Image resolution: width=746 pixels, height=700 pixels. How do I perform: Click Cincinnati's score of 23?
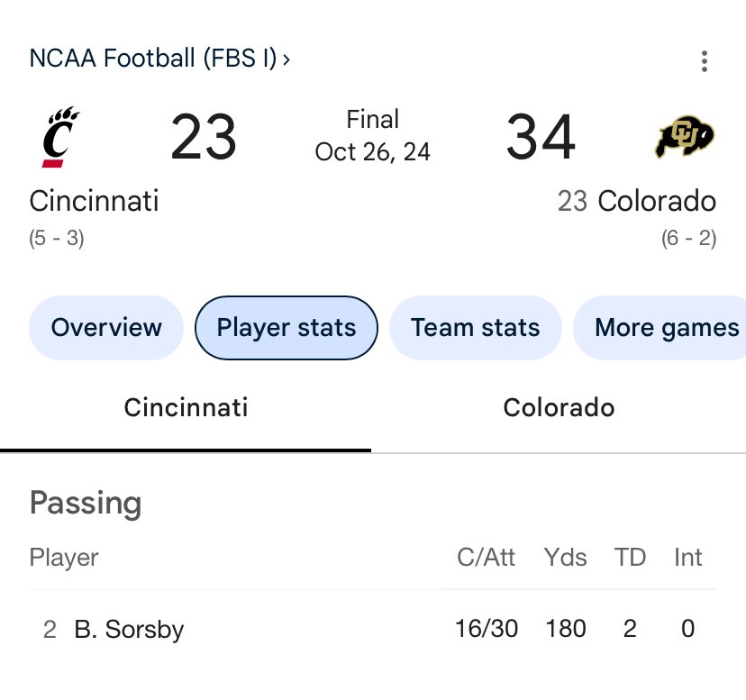point(203,137)
